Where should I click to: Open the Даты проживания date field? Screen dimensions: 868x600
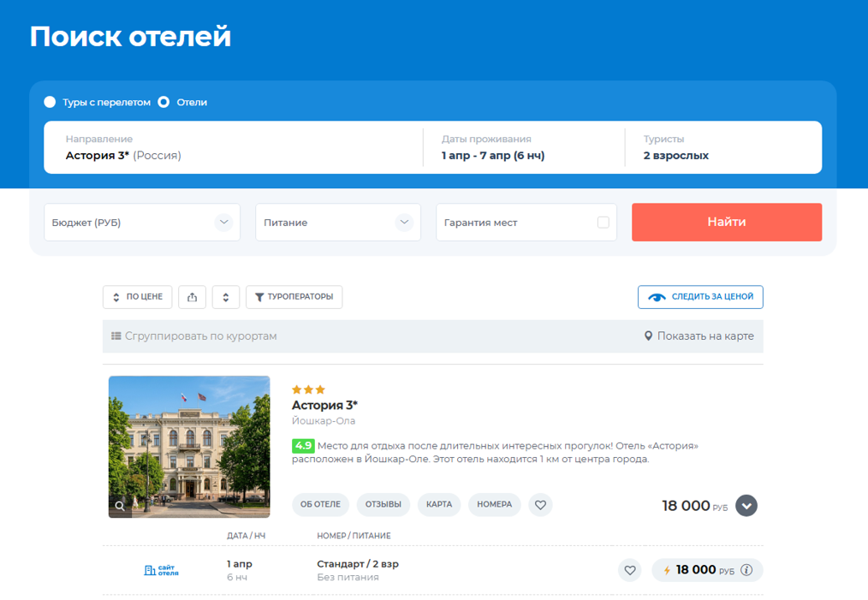(x=524, y=147)
